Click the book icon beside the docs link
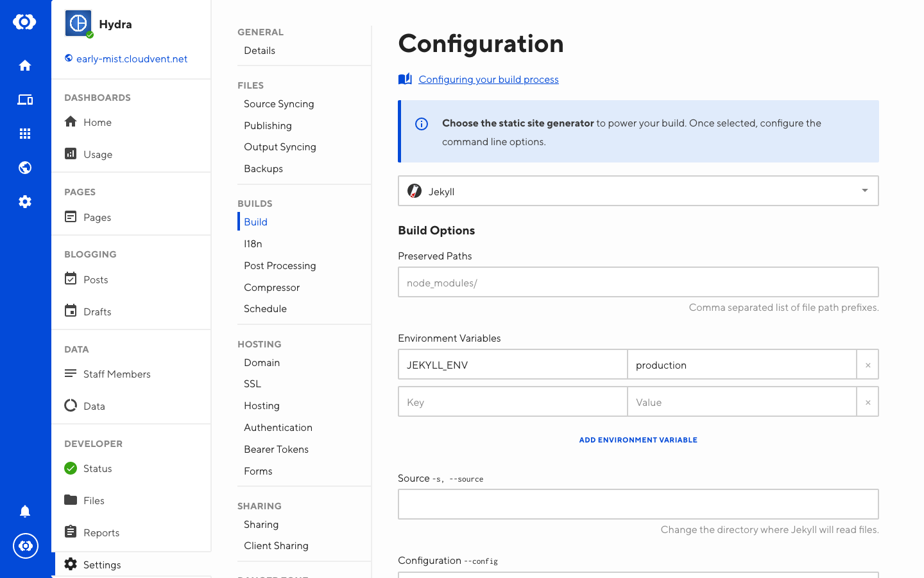924x578 pixels. coord(405,79)
